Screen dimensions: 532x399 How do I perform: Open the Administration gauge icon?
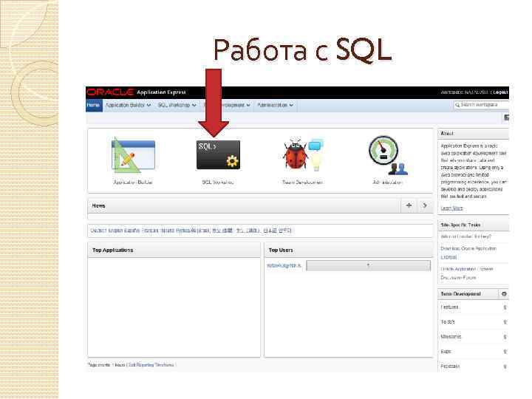click(387, 155)
